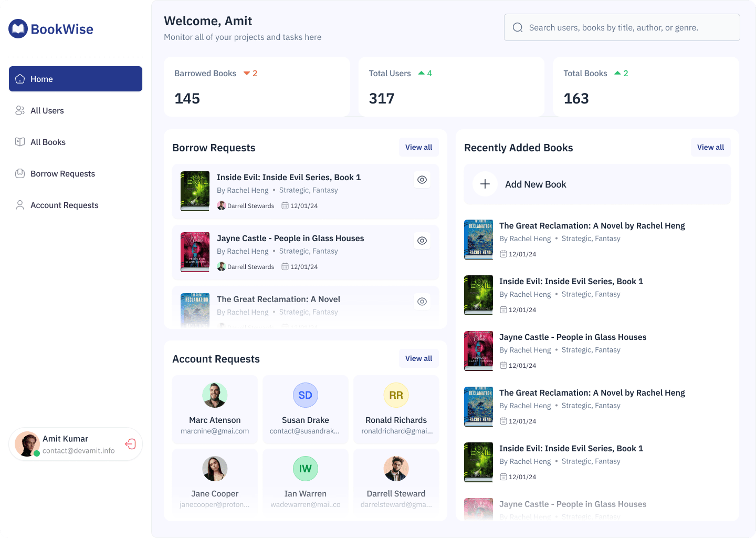View all account requests
Screen dimensions: 756x538
pos(418,359)
